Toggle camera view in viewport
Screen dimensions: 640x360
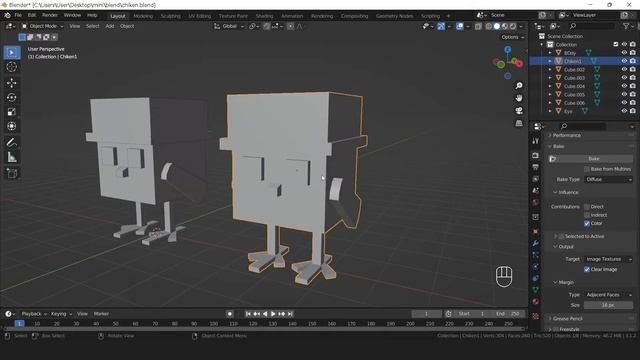point(519,111)
